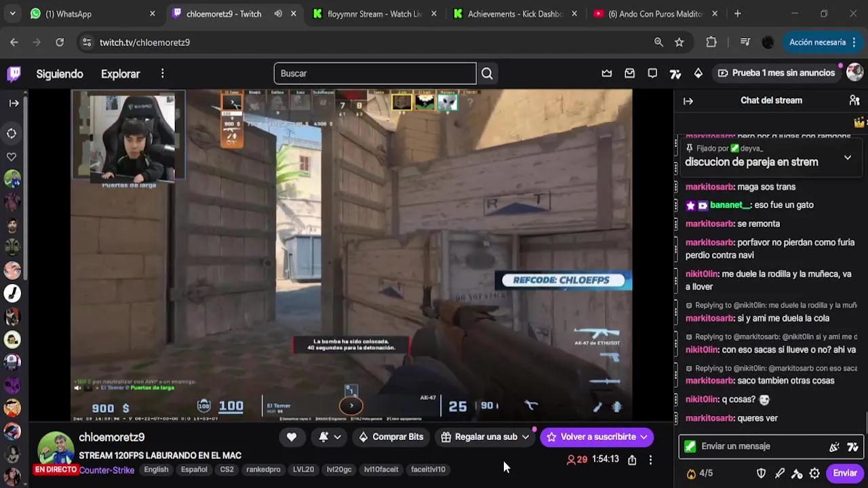Viewport: 868px width, 488px height.
Task: Collapse the stream chat panel
Action: tap(688, 100)
